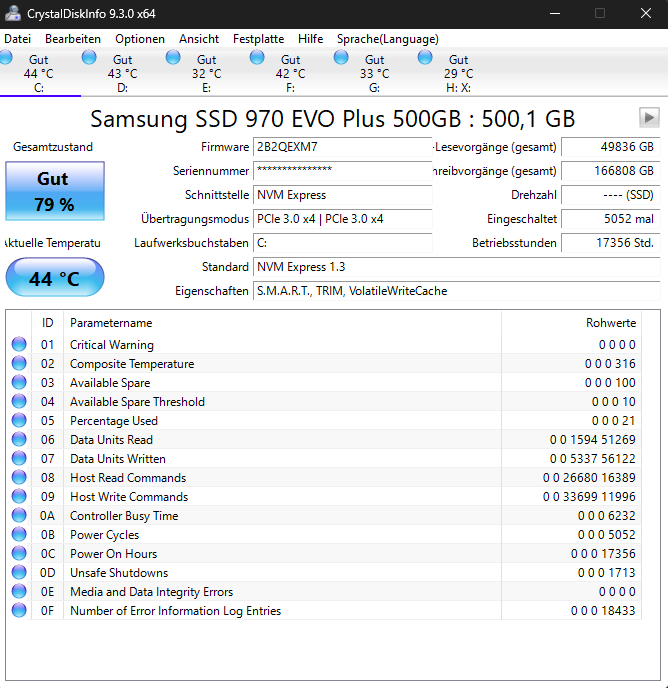Click the Gut 79 % health status button

(x=55, y=191)
